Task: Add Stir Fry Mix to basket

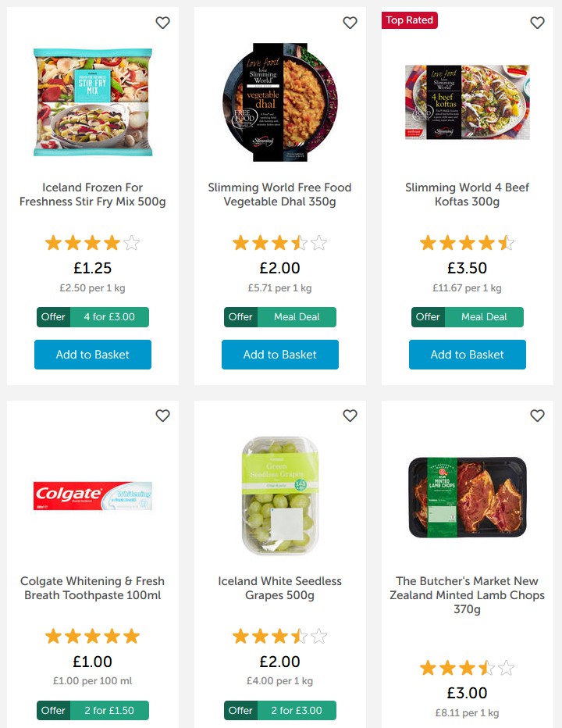Action: 93,355
